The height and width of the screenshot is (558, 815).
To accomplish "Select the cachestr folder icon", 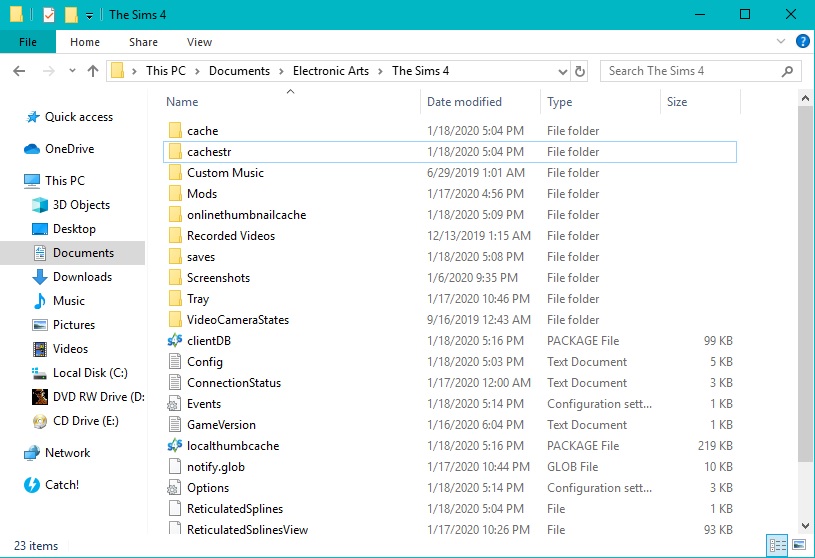I will point(175,152).
